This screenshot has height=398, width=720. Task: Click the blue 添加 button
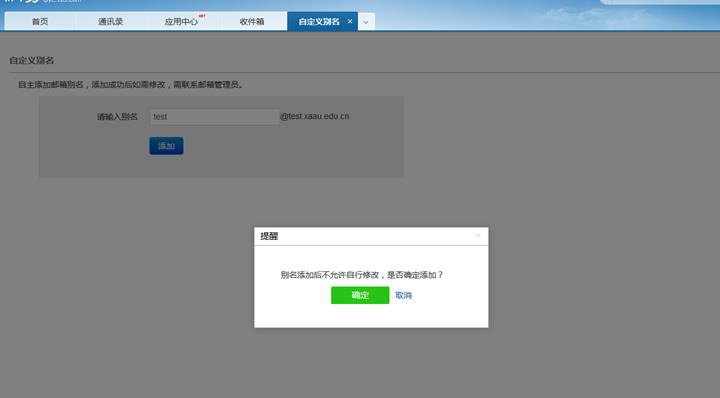[x=166, y=146]
